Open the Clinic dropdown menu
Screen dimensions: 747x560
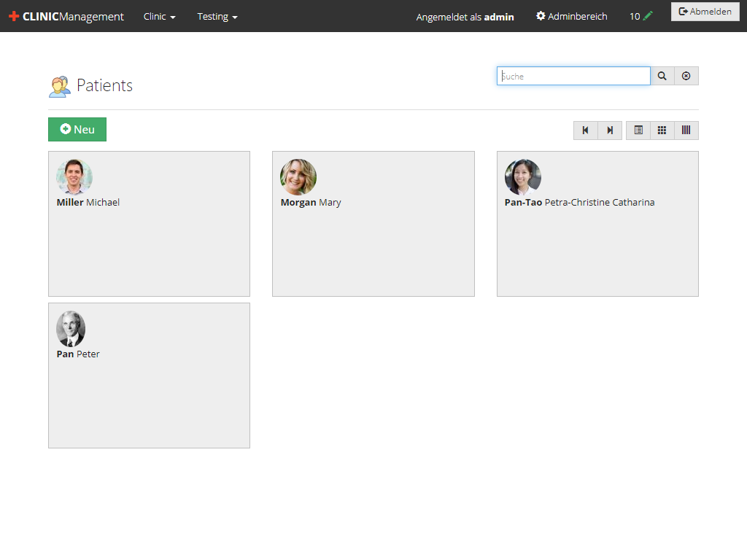pos(160,17)
